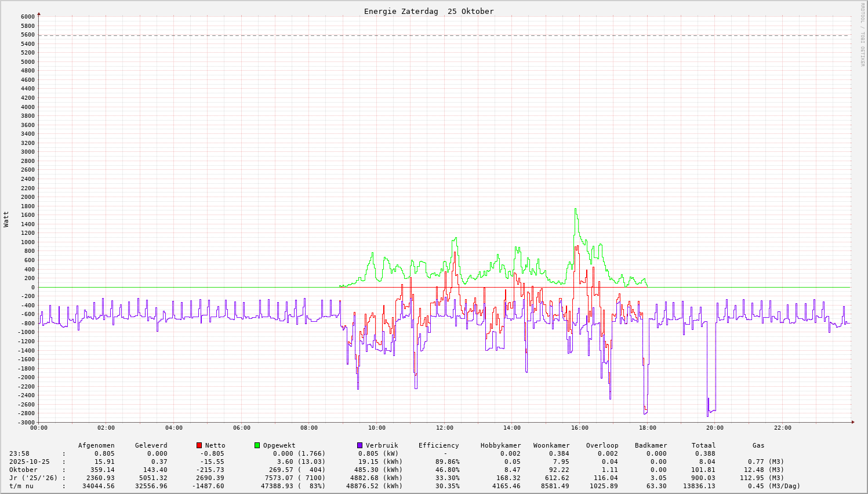868x494 pixels.
Task: Select the Geleverd column header
Action: tap(151, 445)
